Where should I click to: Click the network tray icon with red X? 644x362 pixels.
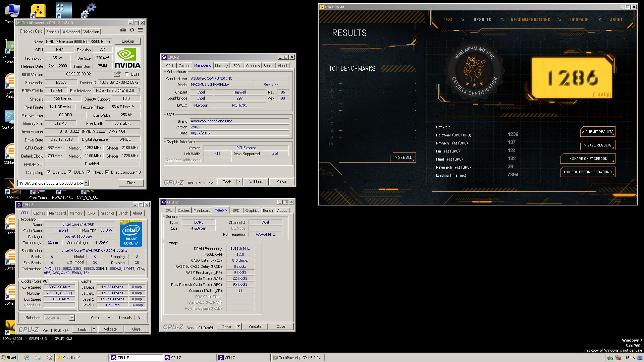pos(618,358)
